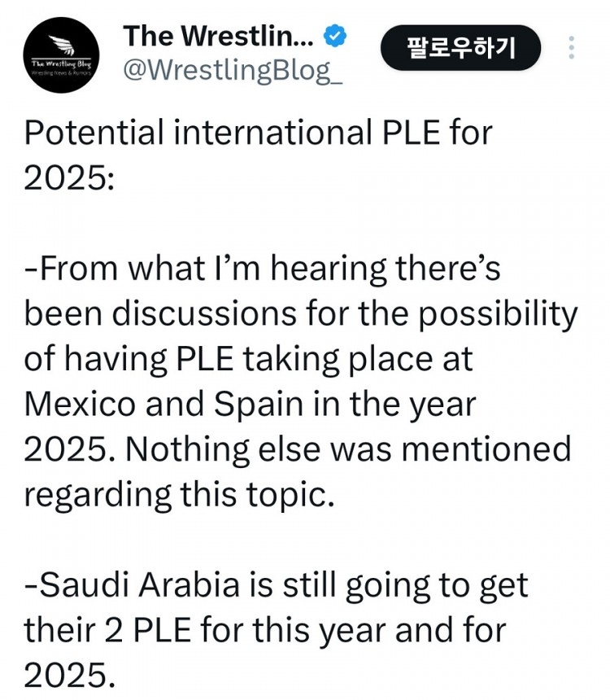This screenshot has height=700, width=610.
Task: Click the final "2025." text
Action: pyautogui.click(x=70, y=675)
